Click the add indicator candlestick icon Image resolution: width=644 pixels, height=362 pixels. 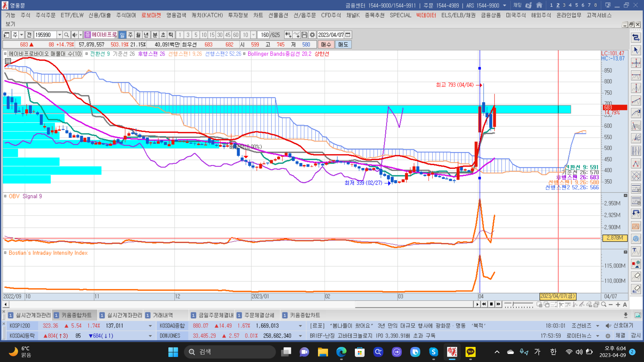pos(288,35)
